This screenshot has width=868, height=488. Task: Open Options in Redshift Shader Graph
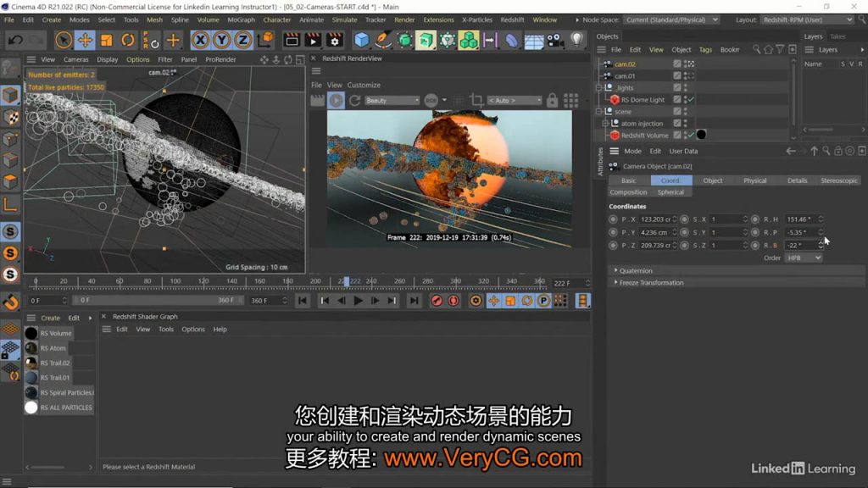pyautogui.click(x=193, y=330)
